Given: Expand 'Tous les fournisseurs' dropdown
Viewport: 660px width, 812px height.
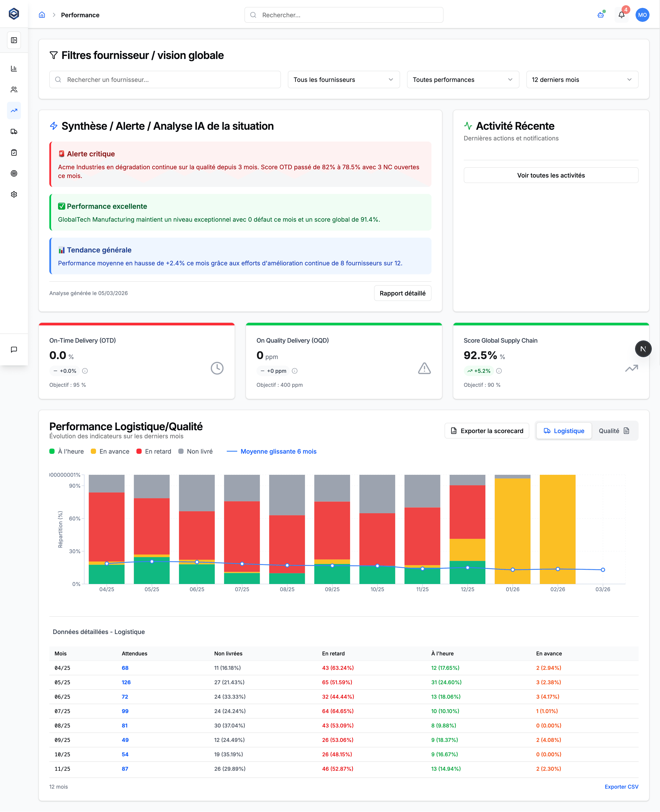Looking at the screenshot, I should click(343, 79).
